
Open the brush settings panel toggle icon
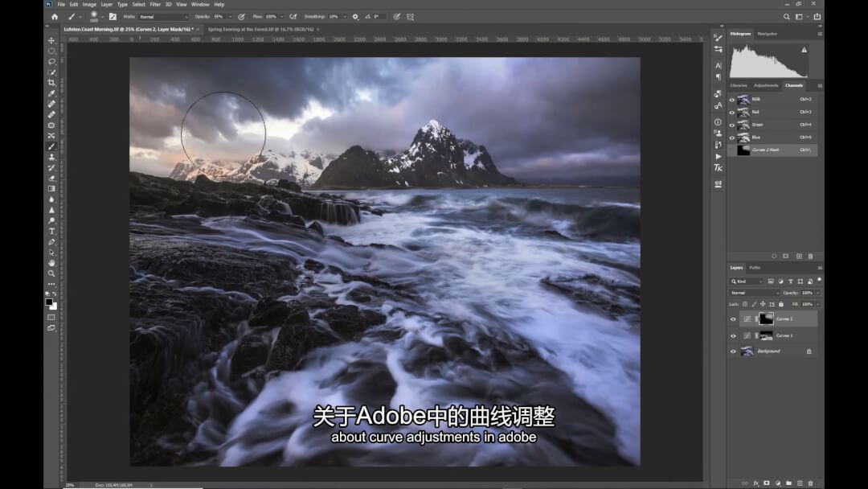tap(113, 17)
